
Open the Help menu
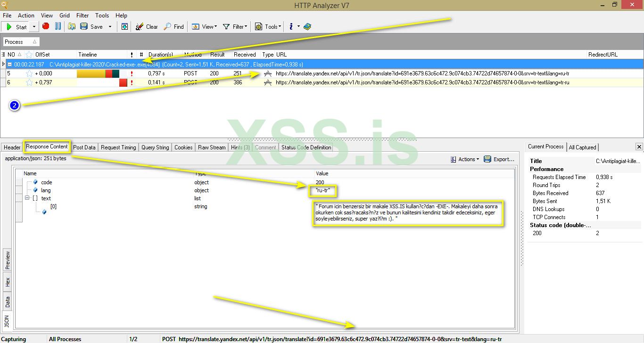click(x=121, y=16)
